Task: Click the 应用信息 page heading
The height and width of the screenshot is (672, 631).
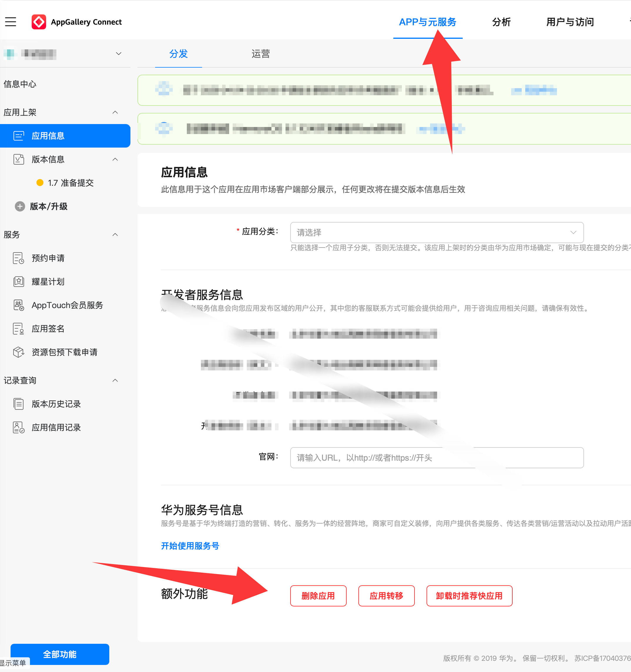Action: pos(184,172)
